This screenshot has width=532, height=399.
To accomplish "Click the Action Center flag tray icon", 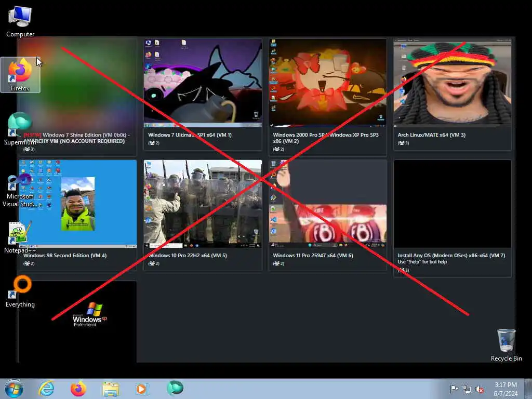I will (454, 389).
